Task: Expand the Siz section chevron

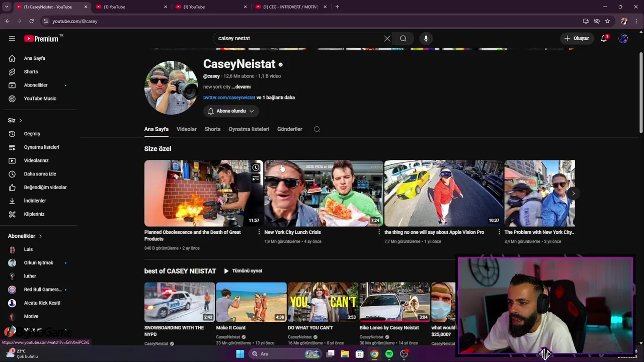Action: (21, 121)
